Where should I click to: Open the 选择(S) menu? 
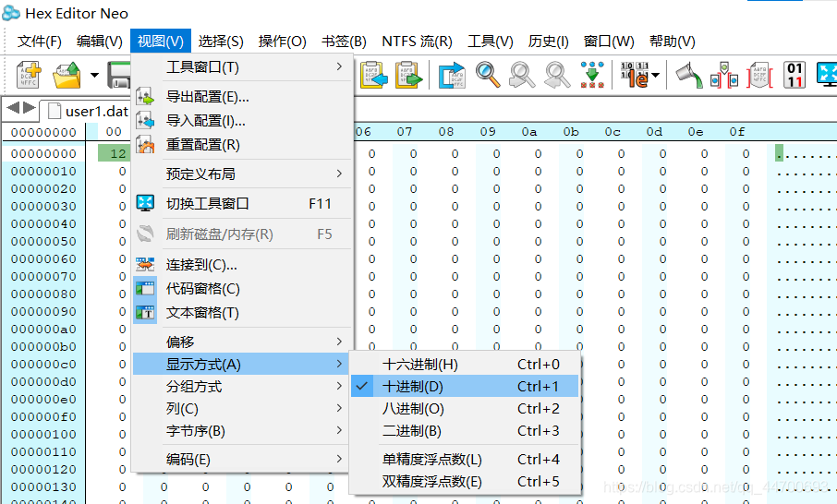pos(221,41)
